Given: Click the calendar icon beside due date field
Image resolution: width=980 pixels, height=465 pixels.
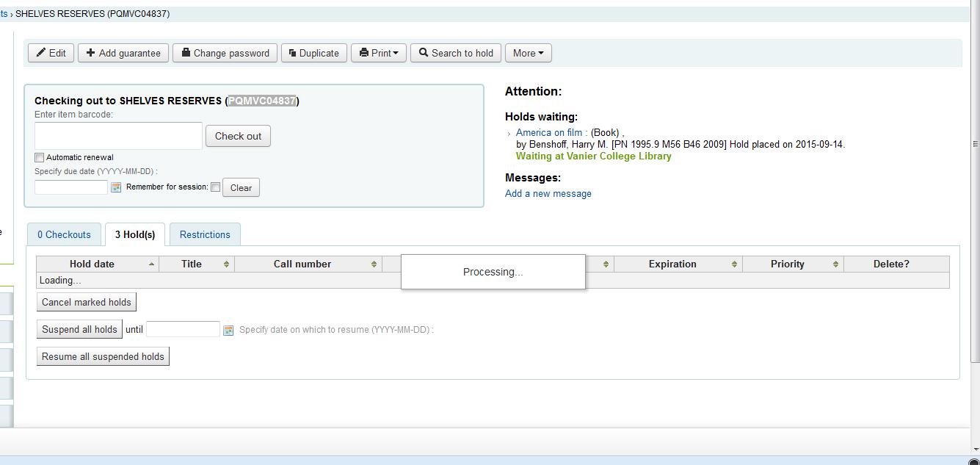Looking at the screenshot, I should pyautogui.click(x=116, y=187).
